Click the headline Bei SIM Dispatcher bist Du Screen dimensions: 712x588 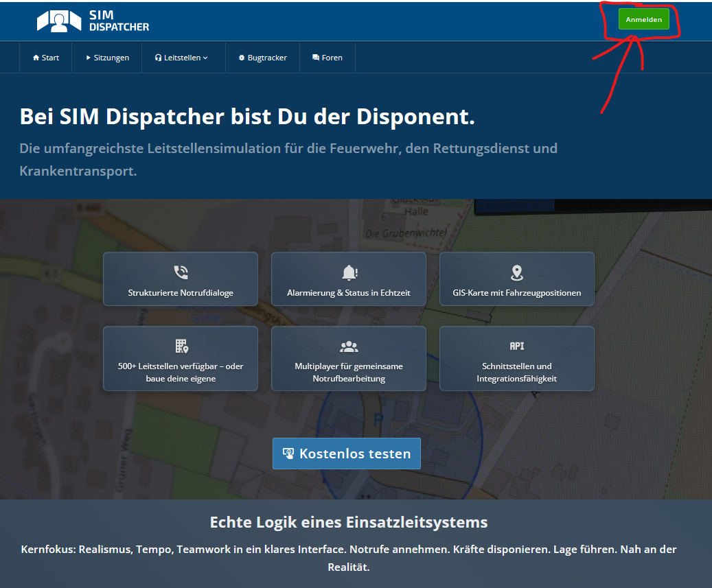click(247, 117)
